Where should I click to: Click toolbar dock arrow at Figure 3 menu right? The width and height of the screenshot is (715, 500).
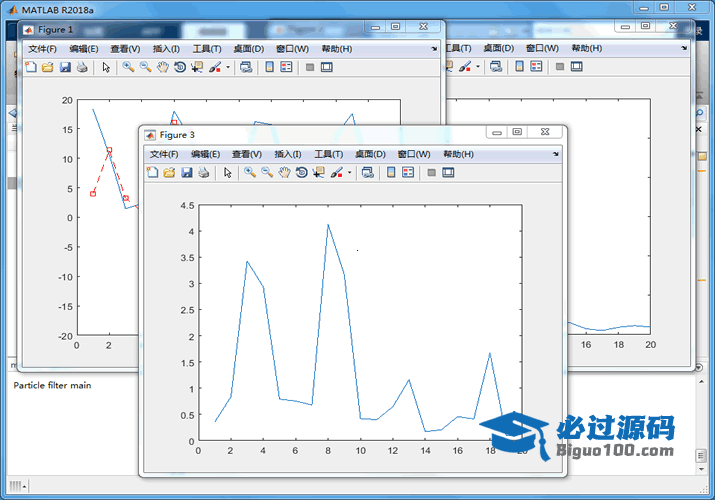(555, 154)
